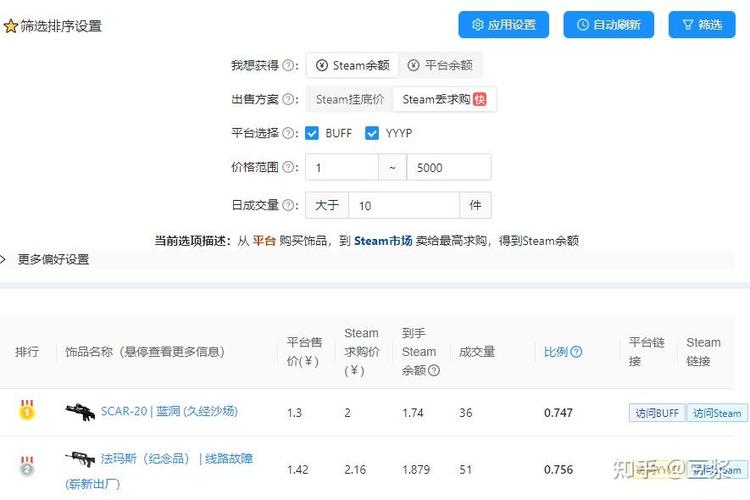This screenshot has height=500, width=750.
Task: Click help icon next to 出售方案
Action: (288, 99)
